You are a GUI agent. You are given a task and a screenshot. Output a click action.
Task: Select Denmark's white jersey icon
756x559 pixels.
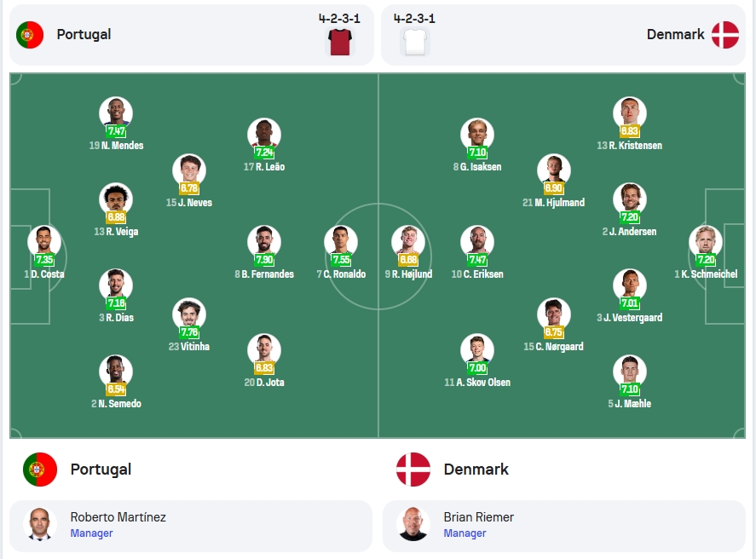point(414,42)
